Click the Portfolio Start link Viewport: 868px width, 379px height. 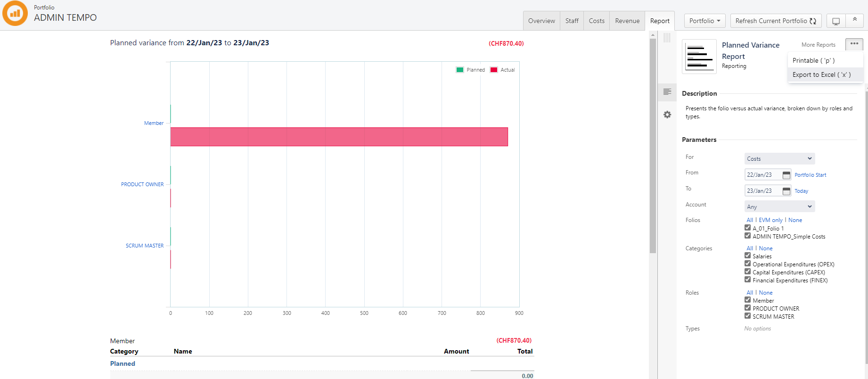810,175
